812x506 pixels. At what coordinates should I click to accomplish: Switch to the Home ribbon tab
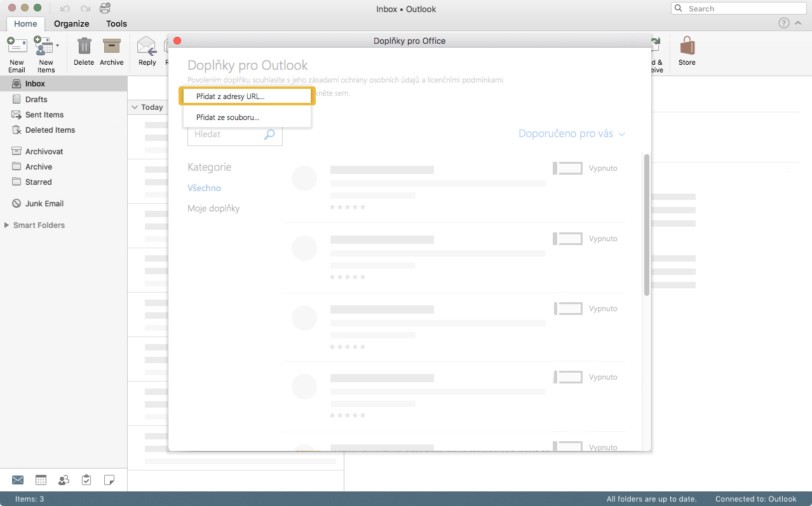click(26, 23)
